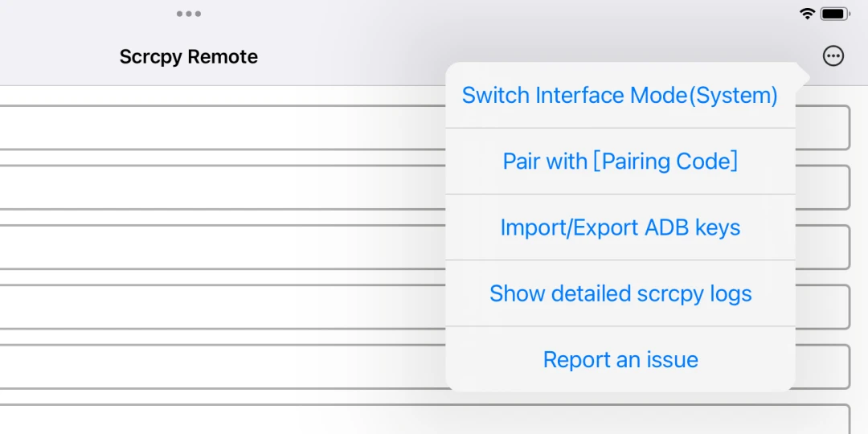
Task: Select the fourth text field
Action: pyautogui.click(x=217, y=306)
